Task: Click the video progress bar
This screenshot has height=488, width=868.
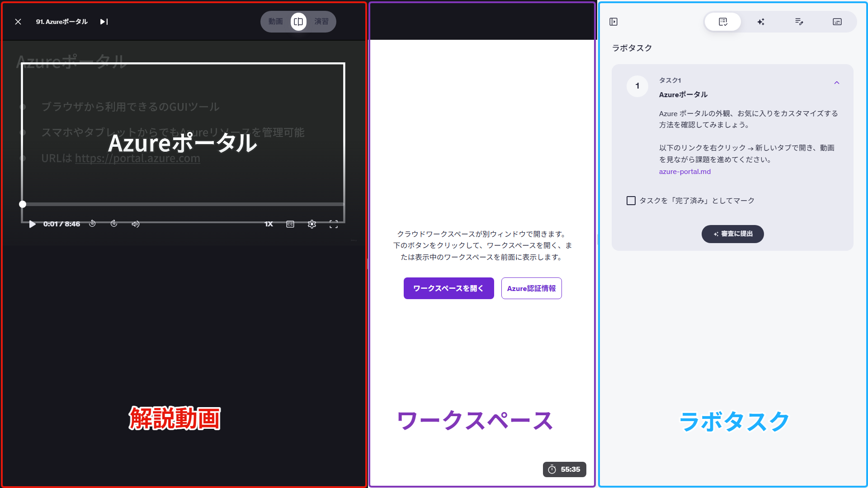Action: (x=183, y=204)
